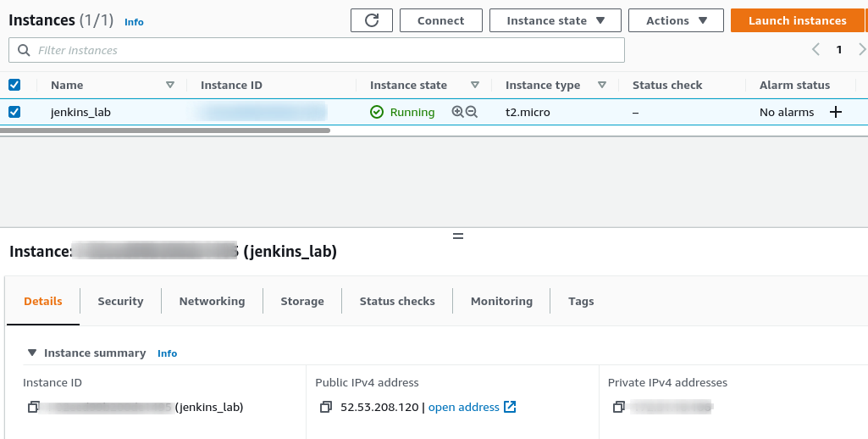Viewport: 868px width, 439px height.
Task: Click the panel resize handle above the instance details
Action: 458,236
